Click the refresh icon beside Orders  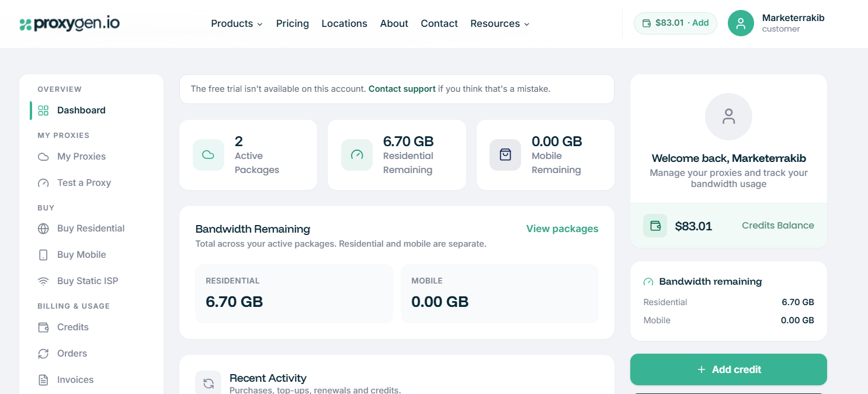[x=43, y=354]
